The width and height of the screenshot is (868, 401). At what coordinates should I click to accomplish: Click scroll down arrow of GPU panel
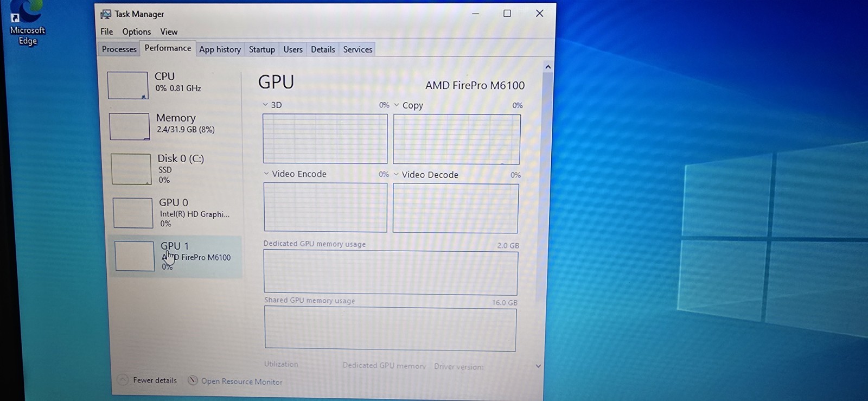click(538, 366)
